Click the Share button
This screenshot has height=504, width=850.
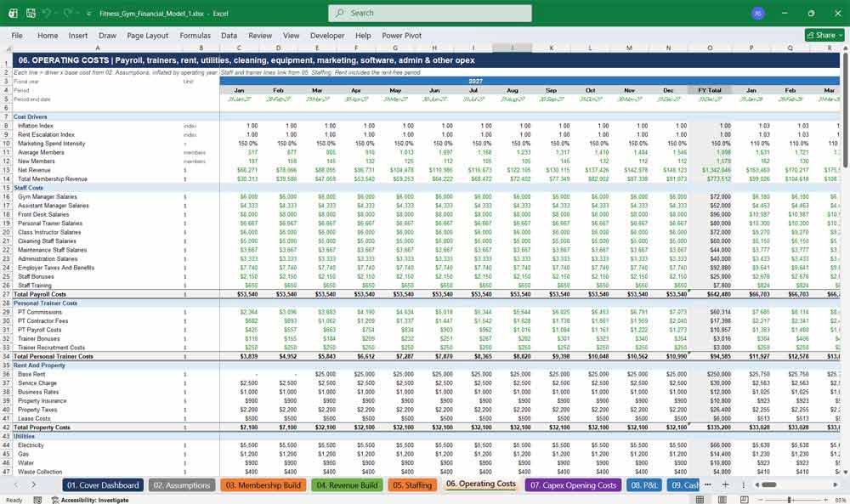pos(824,35)
